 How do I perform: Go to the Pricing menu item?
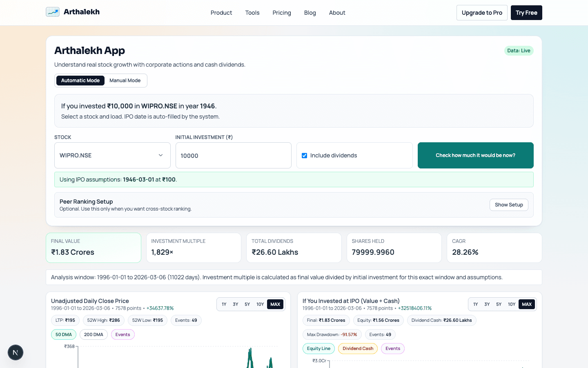point(282,13)
